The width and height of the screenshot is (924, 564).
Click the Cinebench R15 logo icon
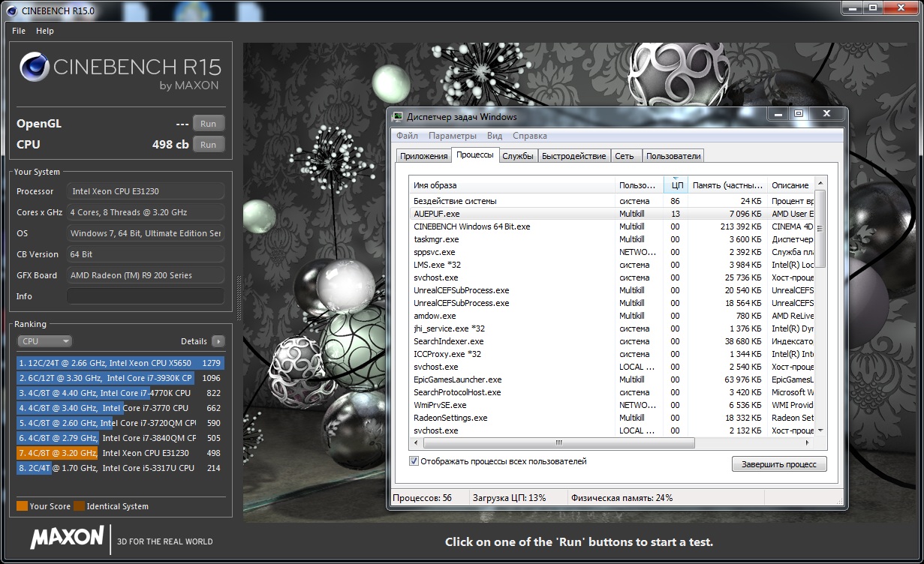34,68
